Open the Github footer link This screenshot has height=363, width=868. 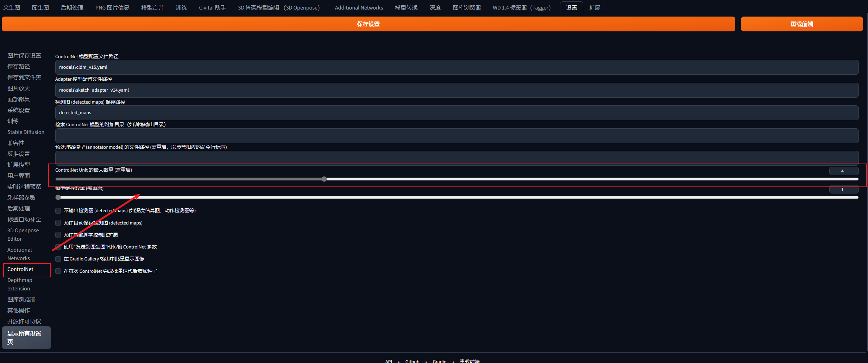pyautogui.click(x=412, y=361)
